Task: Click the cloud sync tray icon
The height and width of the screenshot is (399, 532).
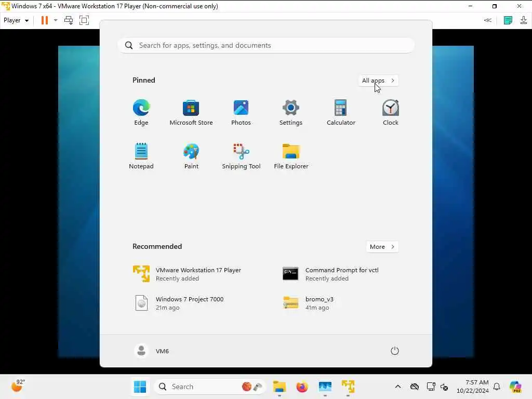Action: point(414,387)
